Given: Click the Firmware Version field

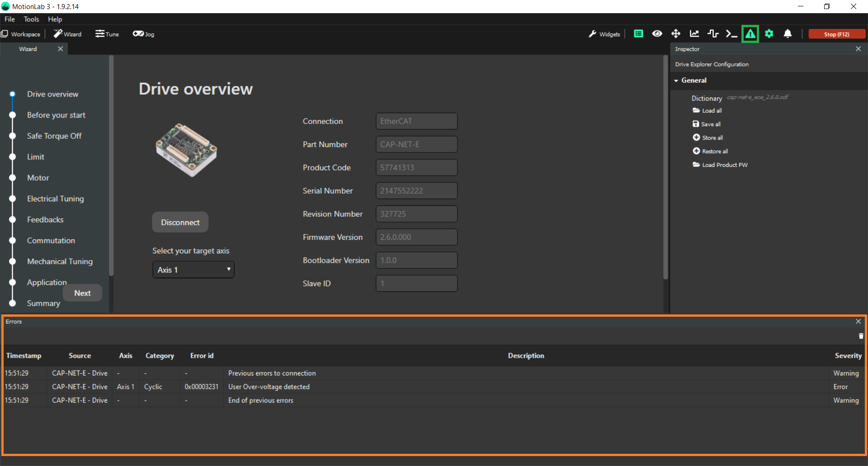Looking at the screenshot, I should (x=416, y=237).
